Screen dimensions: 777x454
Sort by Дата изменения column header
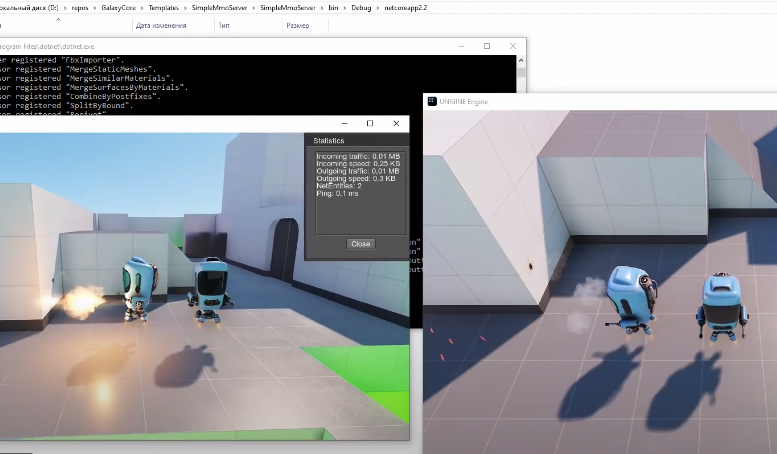click(158, 25)
